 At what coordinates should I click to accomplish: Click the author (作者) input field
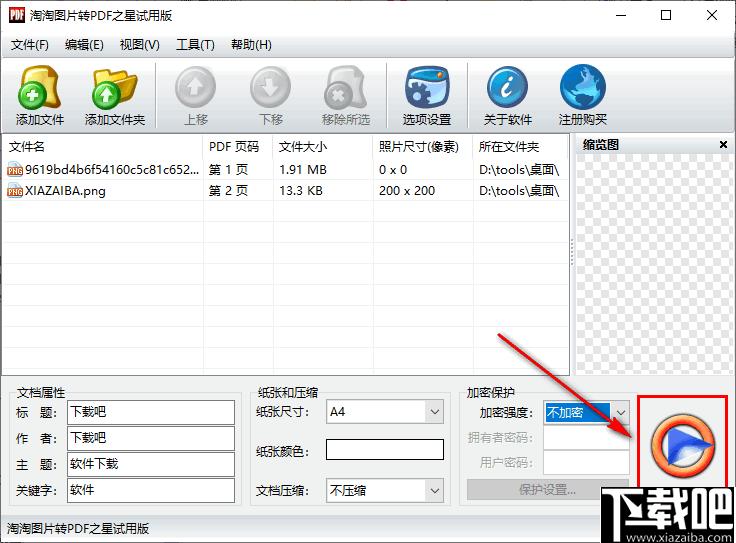[x=151, y=438]
